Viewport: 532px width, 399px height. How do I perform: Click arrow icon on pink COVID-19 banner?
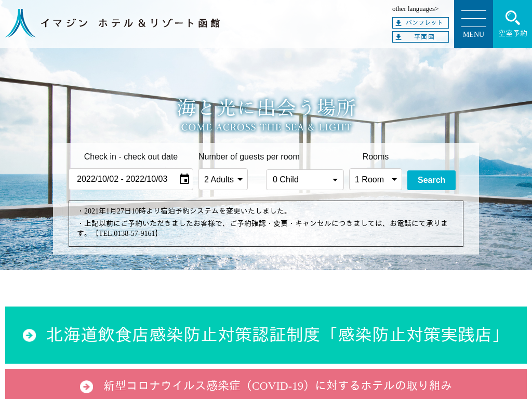[x=87, y=387]
